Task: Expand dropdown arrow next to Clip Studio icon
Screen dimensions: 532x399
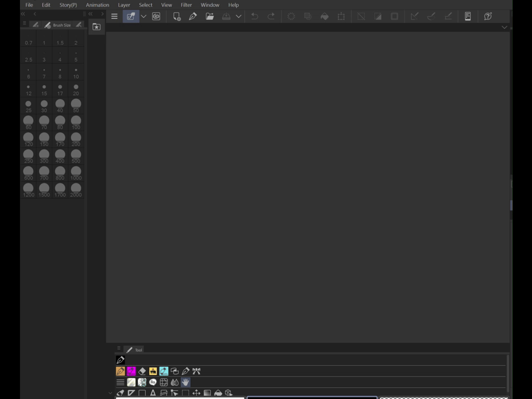Action: click(x=144, y=17)
